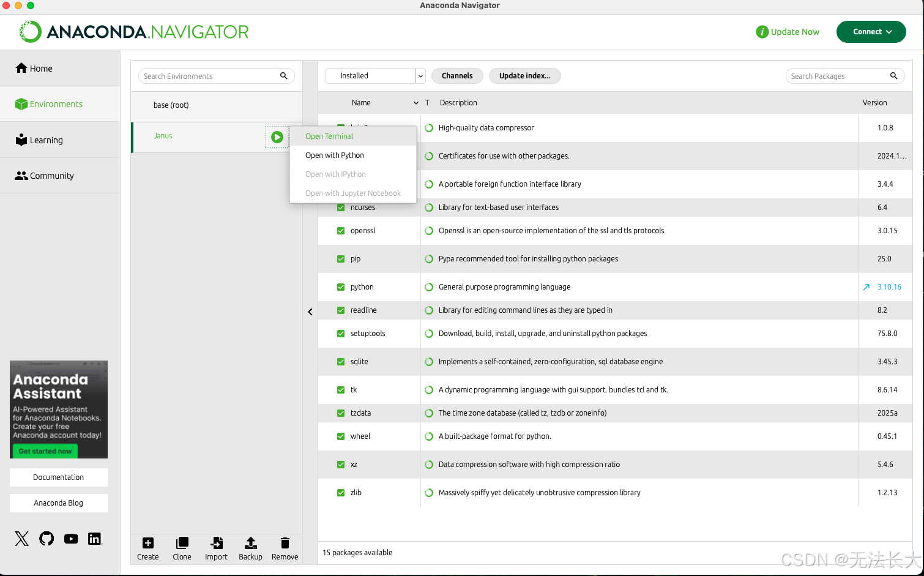Uncheck the setuptools package checkbox
Image resolution: width=924 pixels, height=576 pixels.
tap(341, 334)
